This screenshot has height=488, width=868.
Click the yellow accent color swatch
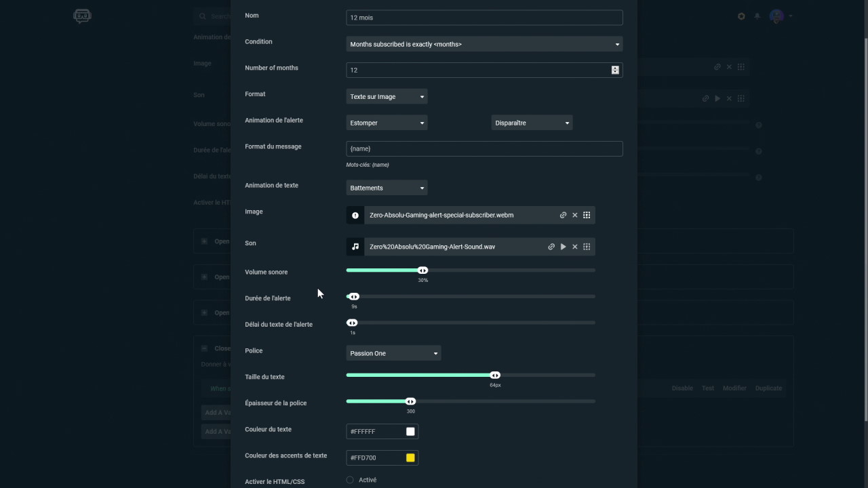410,458
